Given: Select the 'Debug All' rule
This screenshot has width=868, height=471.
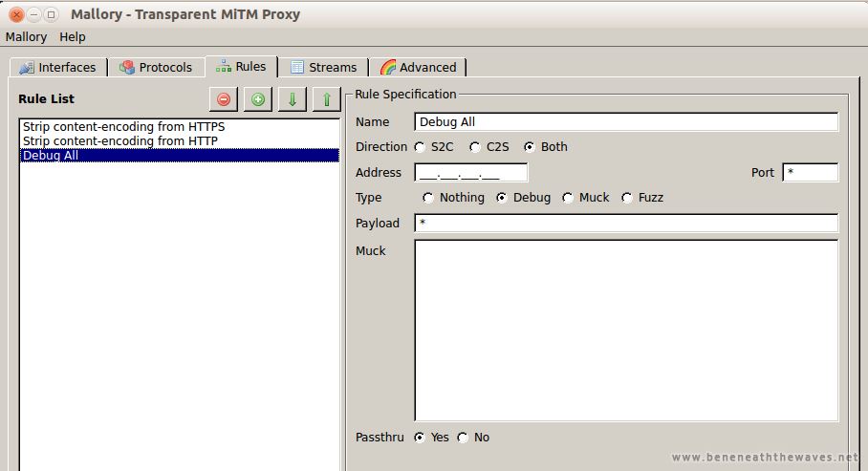Looking at the screenshot, I should [180, 156].
